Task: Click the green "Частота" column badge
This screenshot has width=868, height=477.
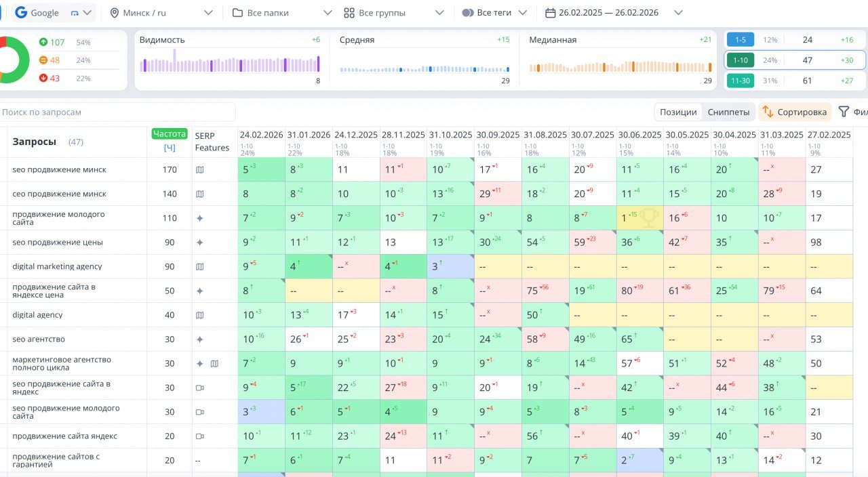Action: point(169,133)
